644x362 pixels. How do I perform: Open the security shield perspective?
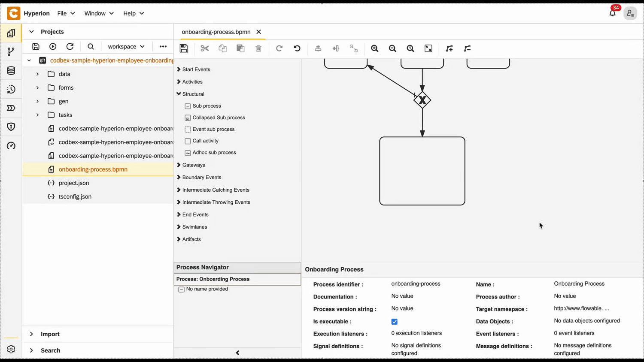pyautogui.click(x=11, y=127)
